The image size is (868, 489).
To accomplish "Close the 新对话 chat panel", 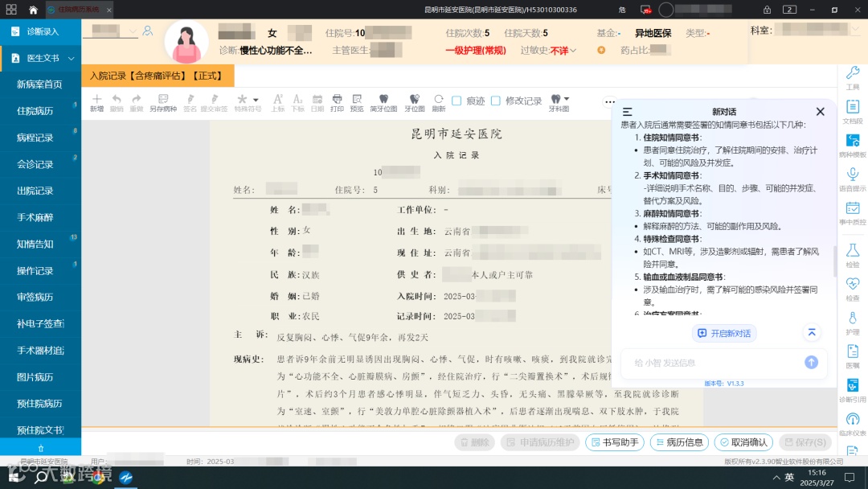I will click(821, 111).
